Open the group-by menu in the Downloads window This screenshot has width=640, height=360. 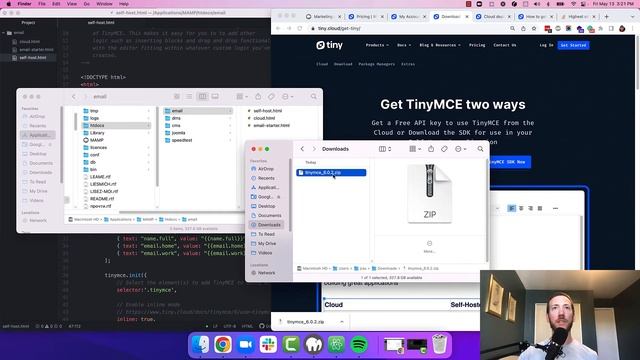[x=415, y=149]
